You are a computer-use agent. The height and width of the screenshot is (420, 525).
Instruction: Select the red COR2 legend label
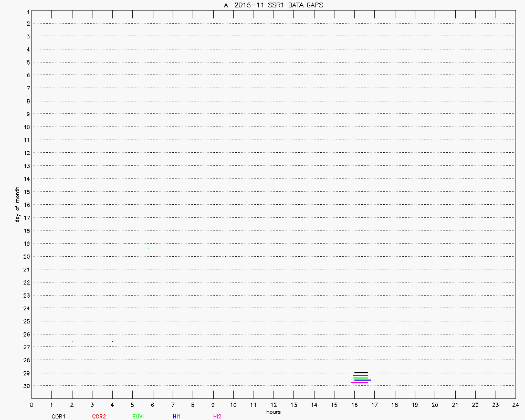tap(99, 416)
